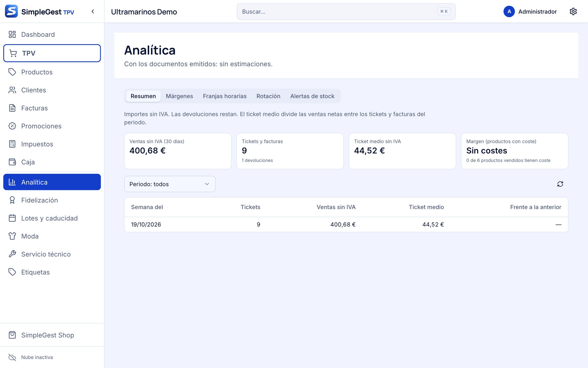Click the Impuestos calculator icon
This screenshot has width=588, height=368.
coord(12,144)
